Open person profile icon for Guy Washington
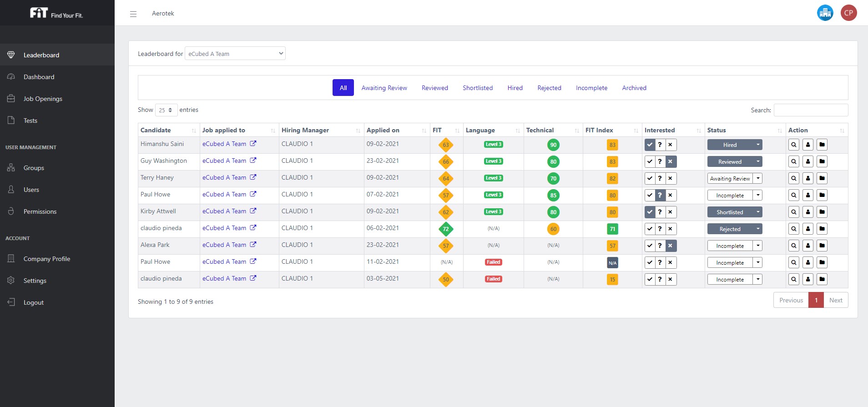Viewport: 868px width, 407px height. pyautogui.click(x=808, y=162)
